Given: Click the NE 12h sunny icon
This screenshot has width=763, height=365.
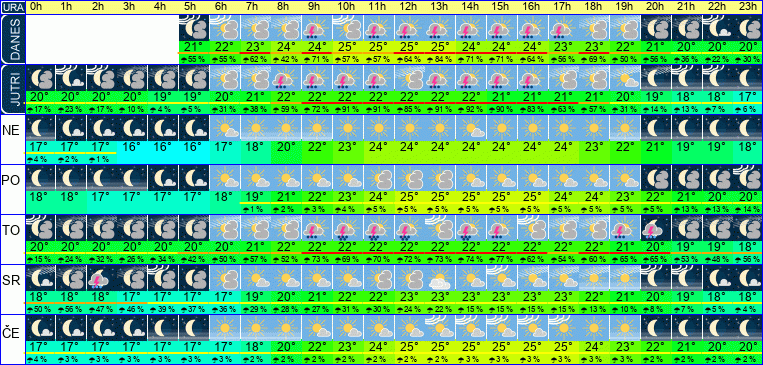Looking at the screenshot, I should coord(409,128).
